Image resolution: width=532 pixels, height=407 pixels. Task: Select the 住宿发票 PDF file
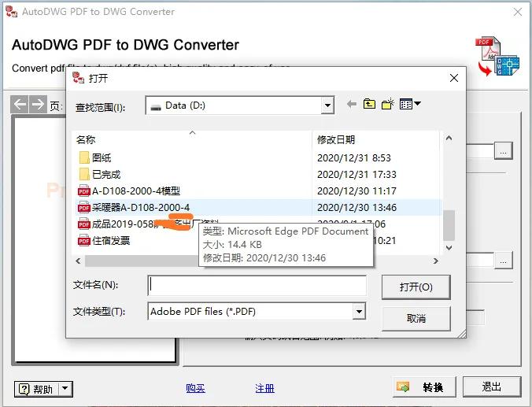tap(111, 241)
